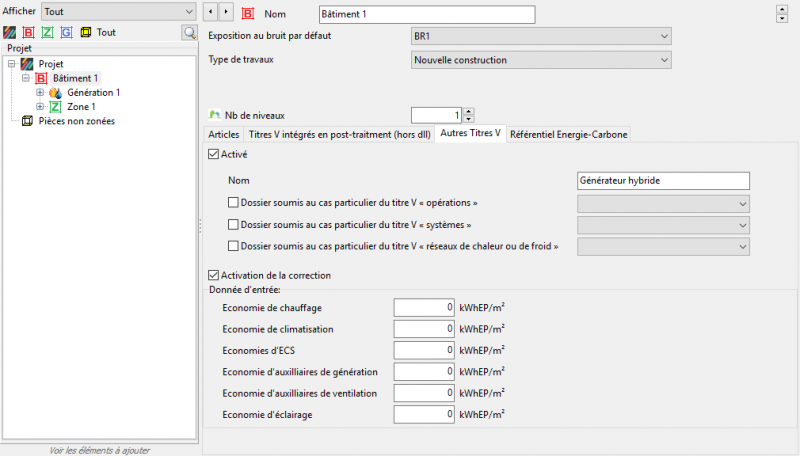Click the Pièces non zonées cube icon

(x=27, y=121)
